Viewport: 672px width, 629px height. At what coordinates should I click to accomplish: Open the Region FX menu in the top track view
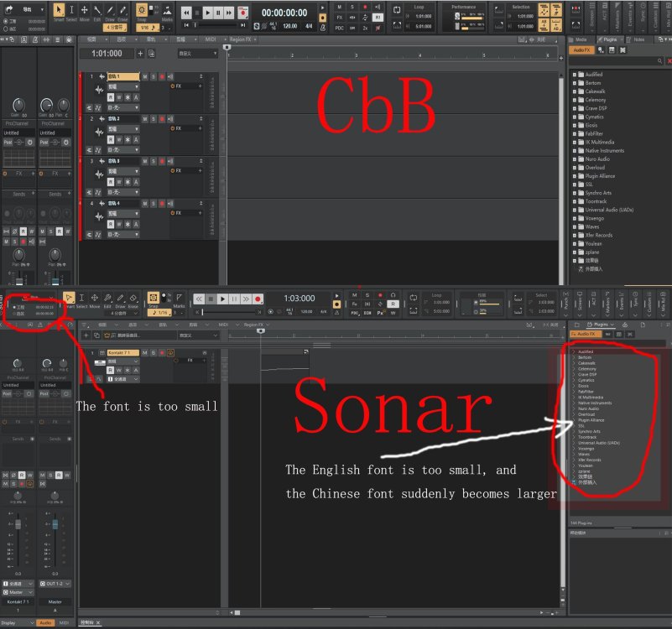coord(242,39)
